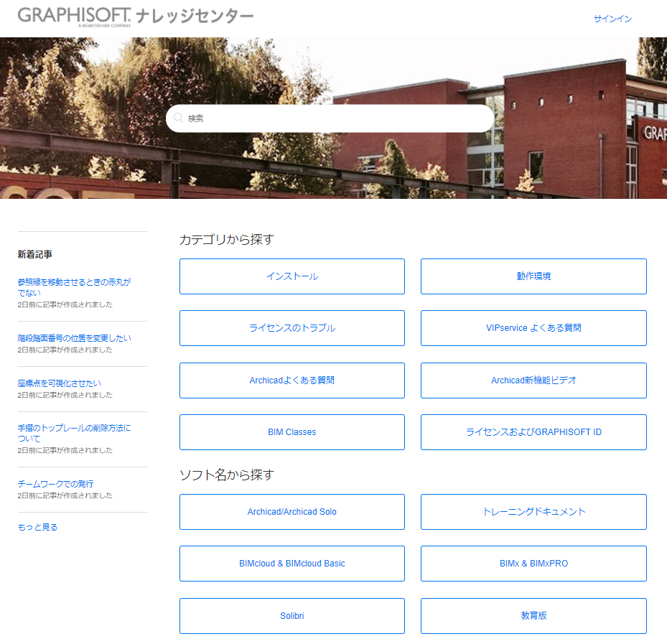Screen dimensions: 667x644
Task: Click the カテゴリから探す heading
Action: pyautogui.click(x=227, y=240)
